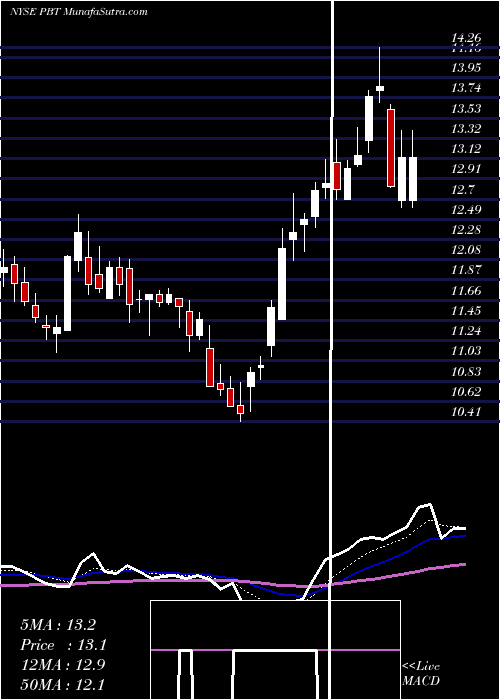Click the 13.32 price axis label
The height and width of the screenshot is (700, 500).
click(x=467, y=129)
